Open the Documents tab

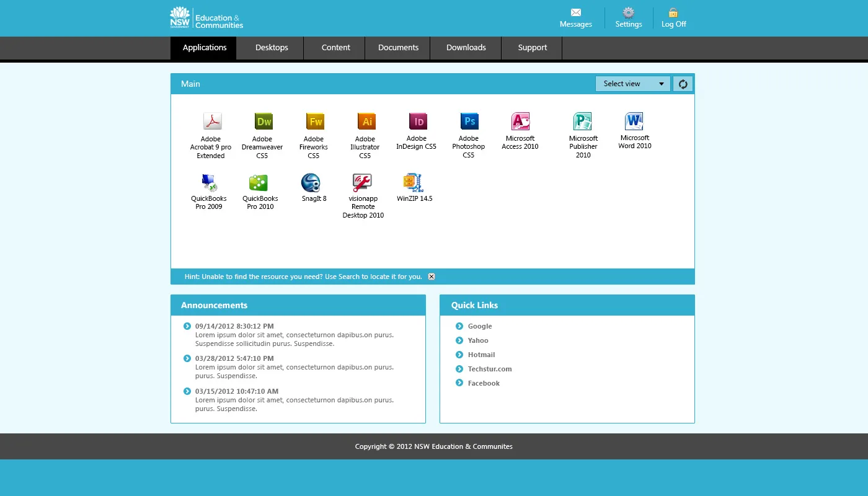[398, 48]
